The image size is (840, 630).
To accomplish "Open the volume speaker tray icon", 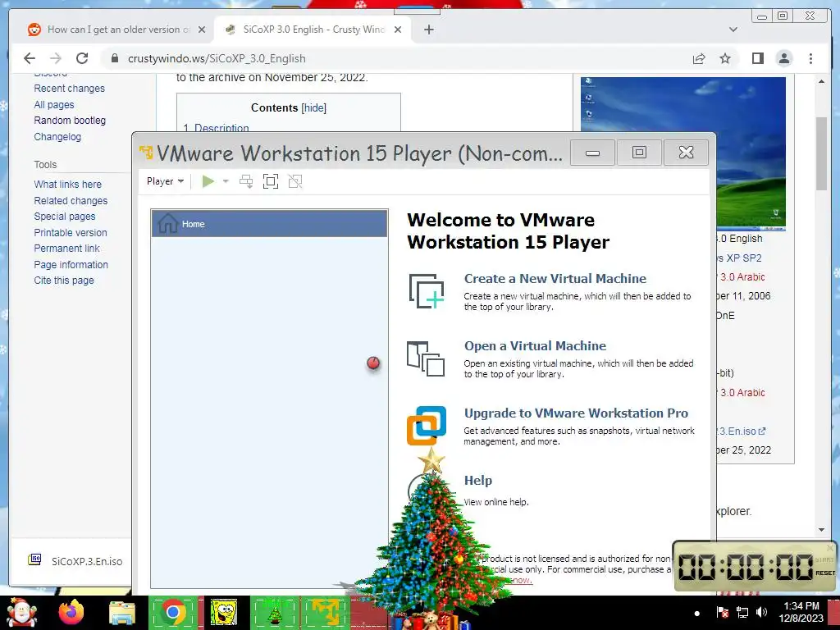I will click(761, 612).
